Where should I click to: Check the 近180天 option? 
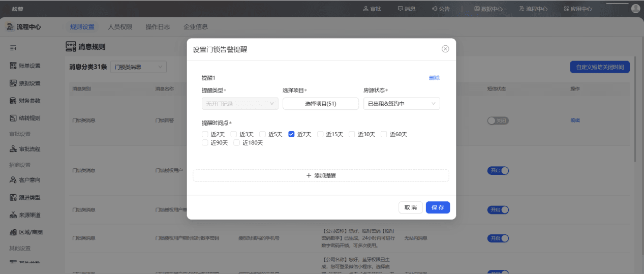237,143
